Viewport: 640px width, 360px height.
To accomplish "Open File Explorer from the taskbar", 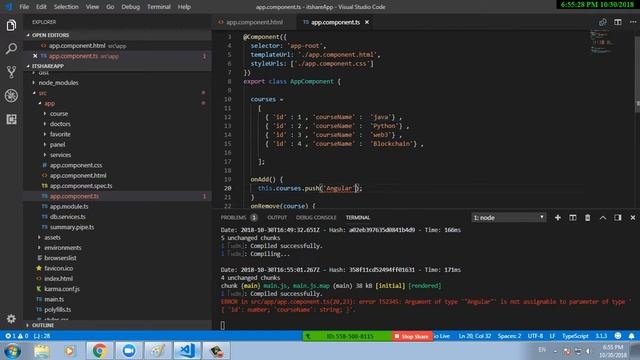I will [x=41, y=351].
